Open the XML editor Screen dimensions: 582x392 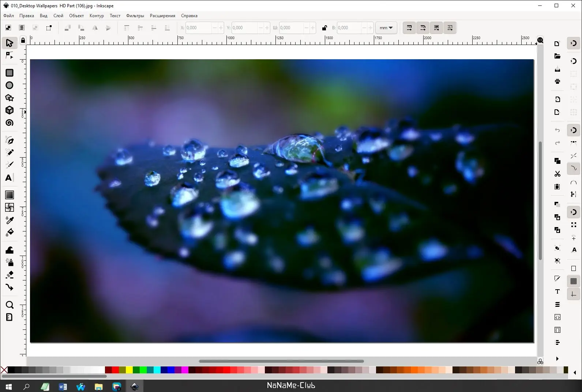(x=557, y=317)
